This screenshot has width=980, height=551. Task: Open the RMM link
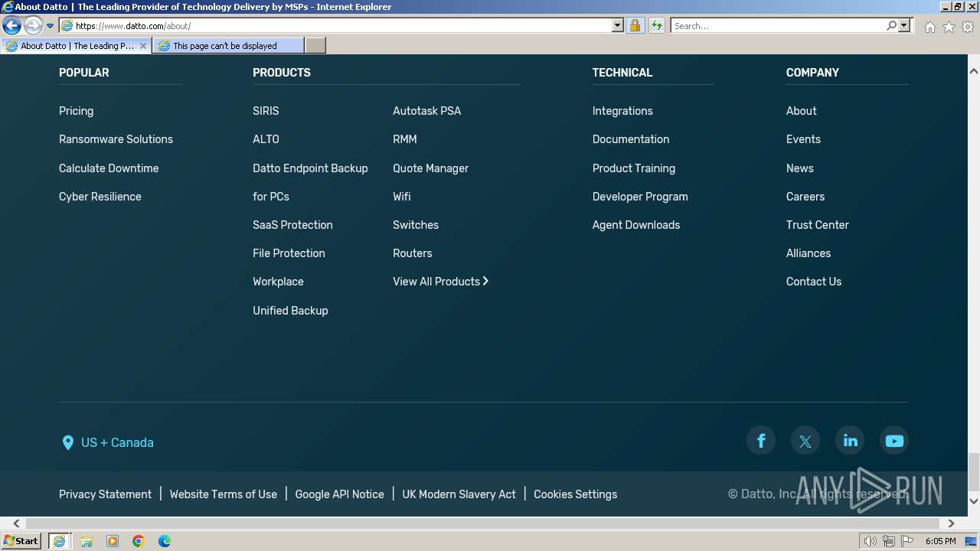click(405, 139)
